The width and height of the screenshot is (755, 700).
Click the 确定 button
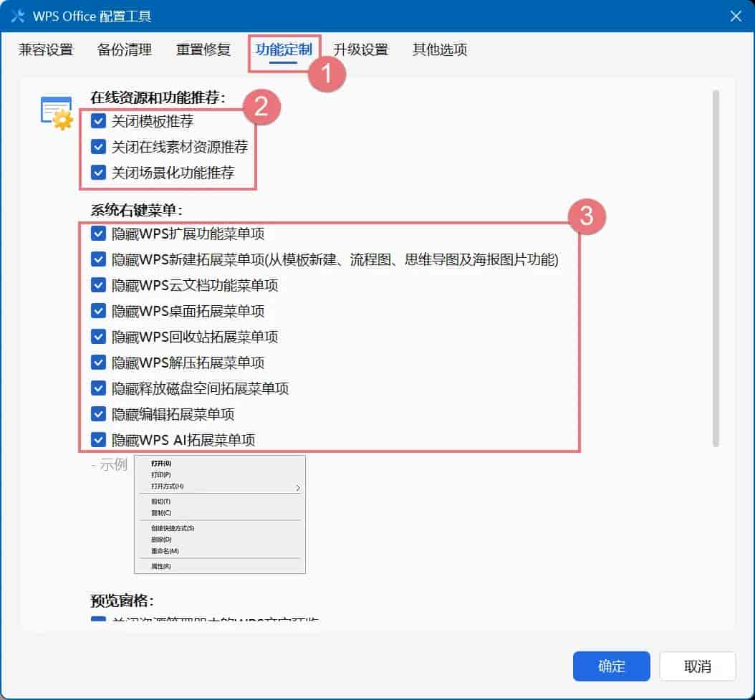(611, 666)
